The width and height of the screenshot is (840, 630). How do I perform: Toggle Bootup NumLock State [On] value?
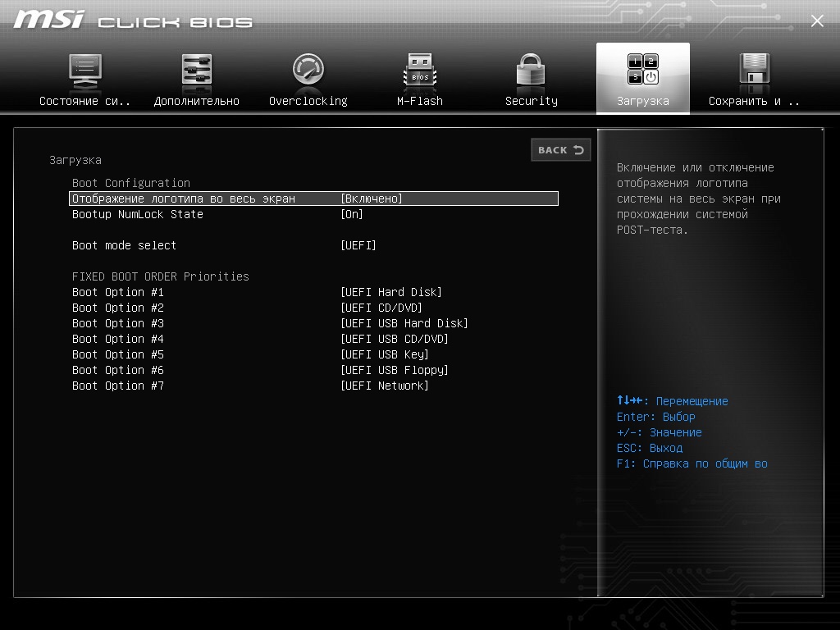352,214
